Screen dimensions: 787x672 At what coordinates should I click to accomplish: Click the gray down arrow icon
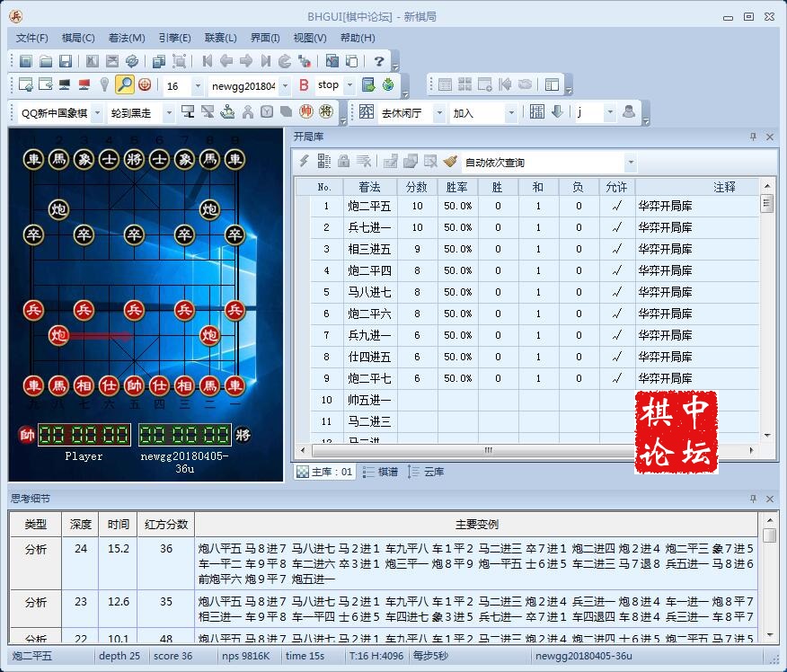point(557,111)
